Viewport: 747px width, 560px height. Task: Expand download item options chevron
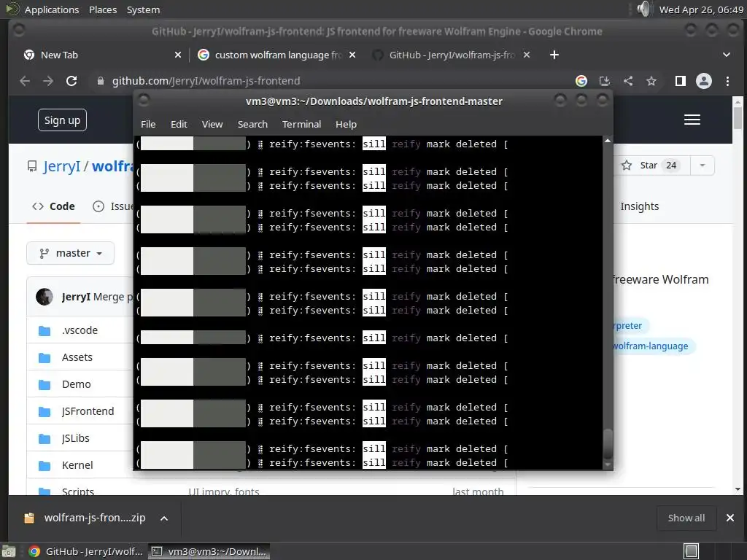[164, 518]
